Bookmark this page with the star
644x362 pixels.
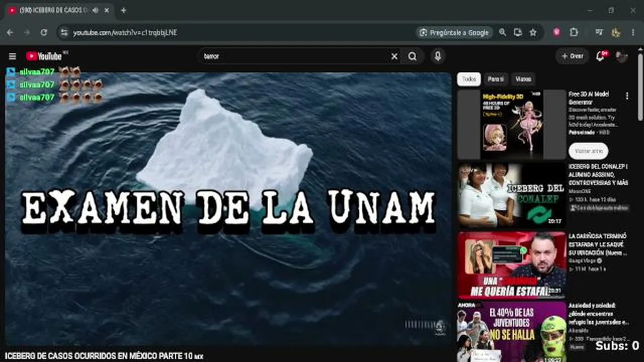[533, 32]
